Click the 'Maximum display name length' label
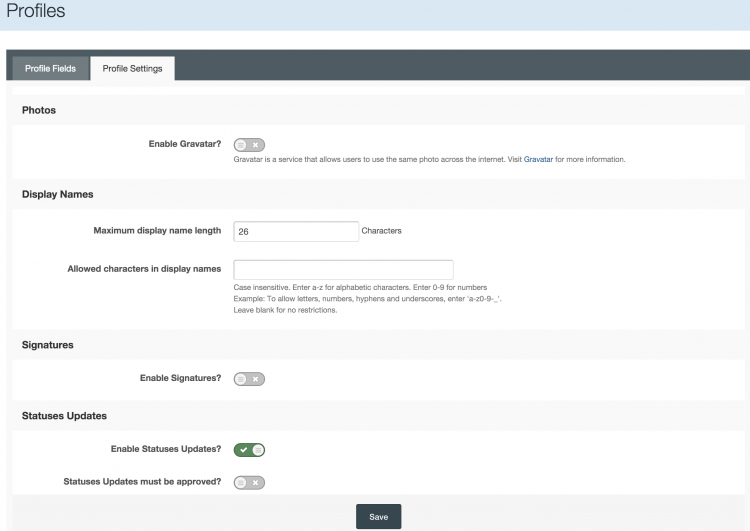Image resolution: width=750 pixels, height=531 pixels. pyautogui.click(x=157, y=231)
